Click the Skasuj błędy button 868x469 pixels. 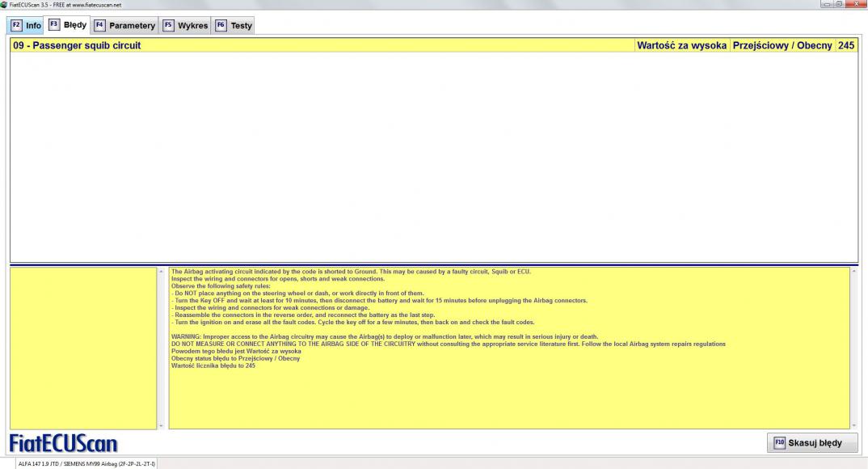(x=812, y=443)
